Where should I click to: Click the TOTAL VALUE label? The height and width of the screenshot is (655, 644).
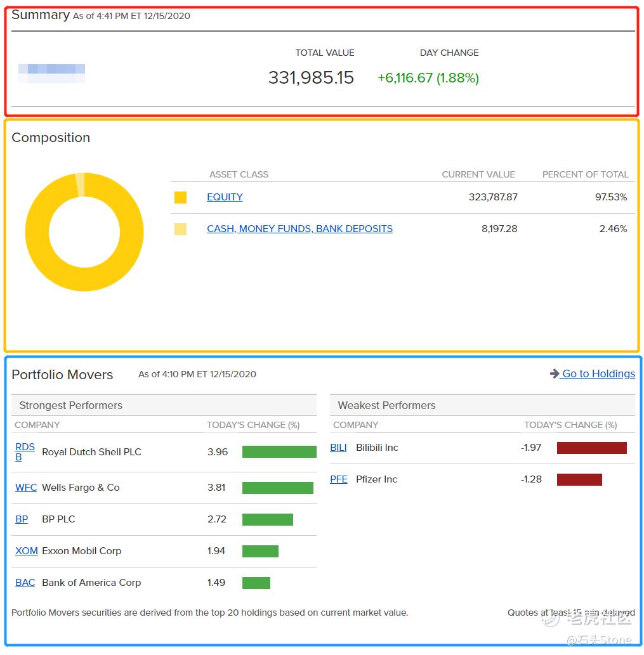point(325,53)
